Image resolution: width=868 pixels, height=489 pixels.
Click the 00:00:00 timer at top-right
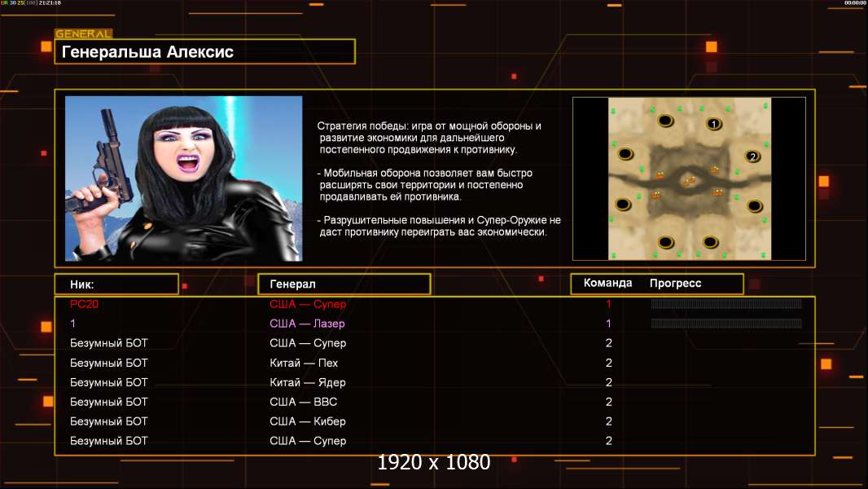click(x=855, y=2)
